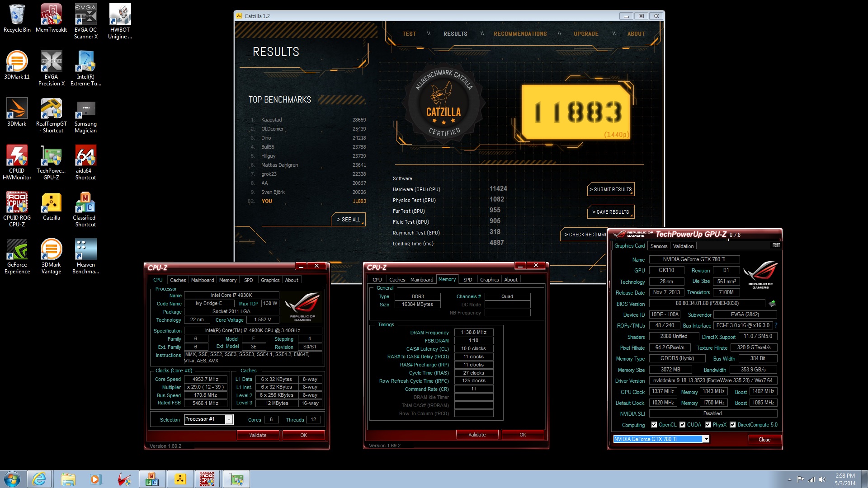The width and height of the screenshot is (868, 488).
Task: Click volume icon in system tray
Action: coord(822,479)
